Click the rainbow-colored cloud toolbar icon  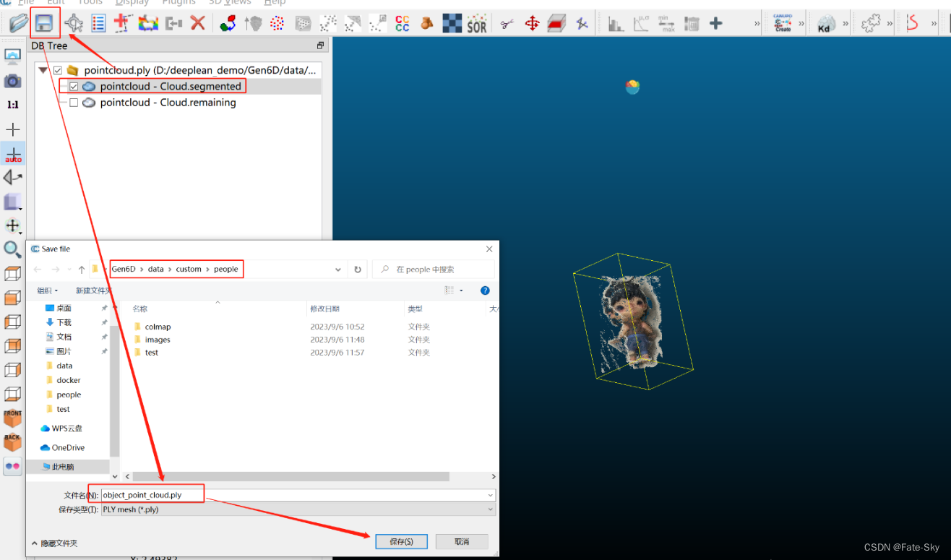click(x=148, y=24)
